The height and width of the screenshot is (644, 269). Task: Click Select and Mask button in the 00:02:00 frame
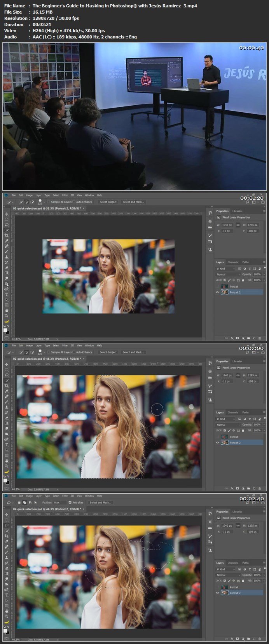point(134,352)
